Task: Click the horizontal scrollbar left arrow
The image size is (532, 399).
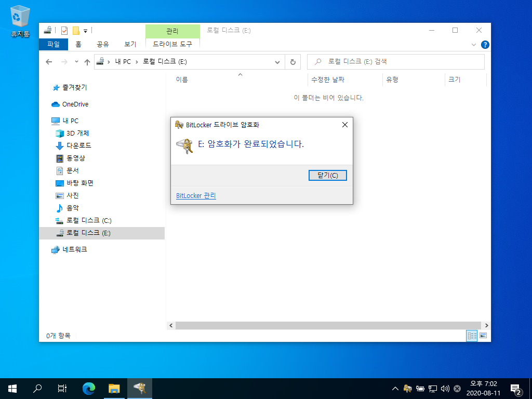Action: [x=171, y=325]
